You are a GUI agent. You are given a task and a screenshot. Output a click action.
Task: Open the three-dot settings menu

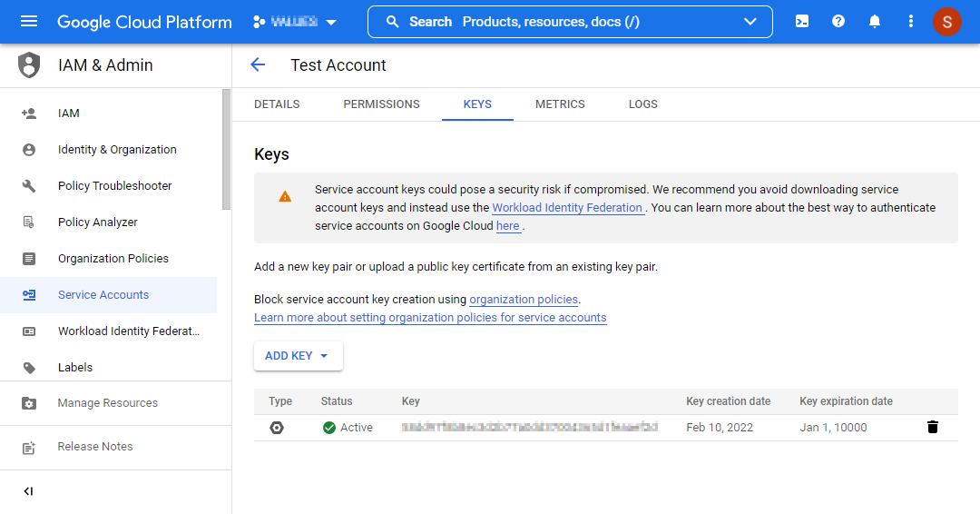(911, 22)
